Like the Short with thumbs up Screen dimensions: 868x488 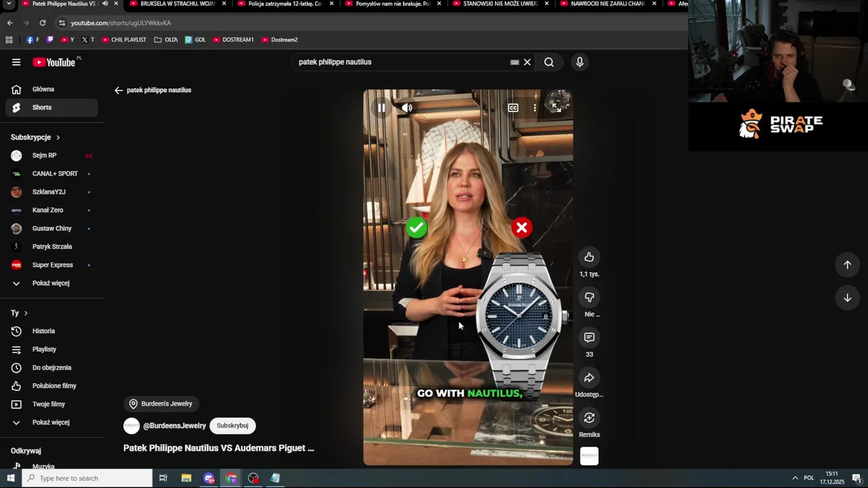589,257
